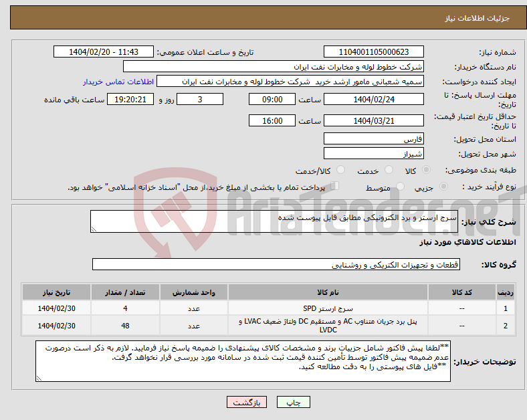This screenshot has width=527, height=420.
Task: Click the سرج ارستر SPD item name
Action: tap(328, 308)
